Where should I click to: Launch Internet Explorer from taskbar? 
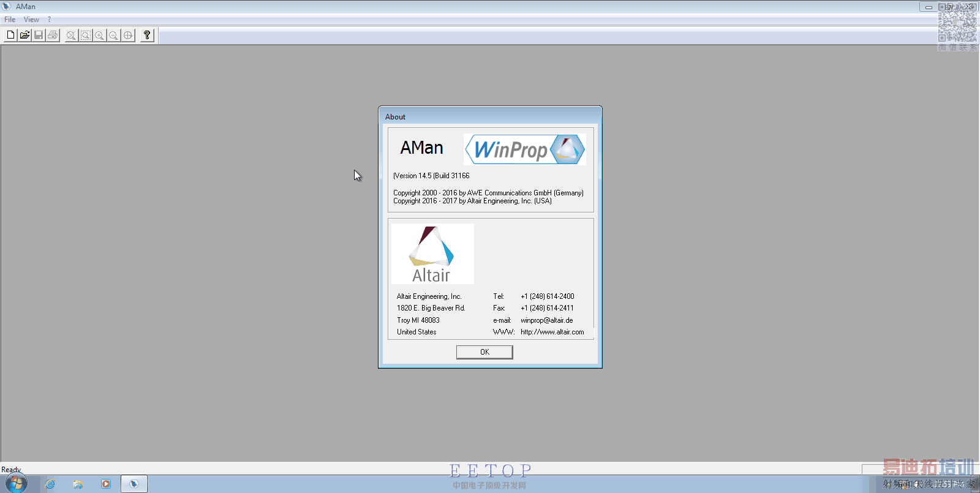(50, 484)
